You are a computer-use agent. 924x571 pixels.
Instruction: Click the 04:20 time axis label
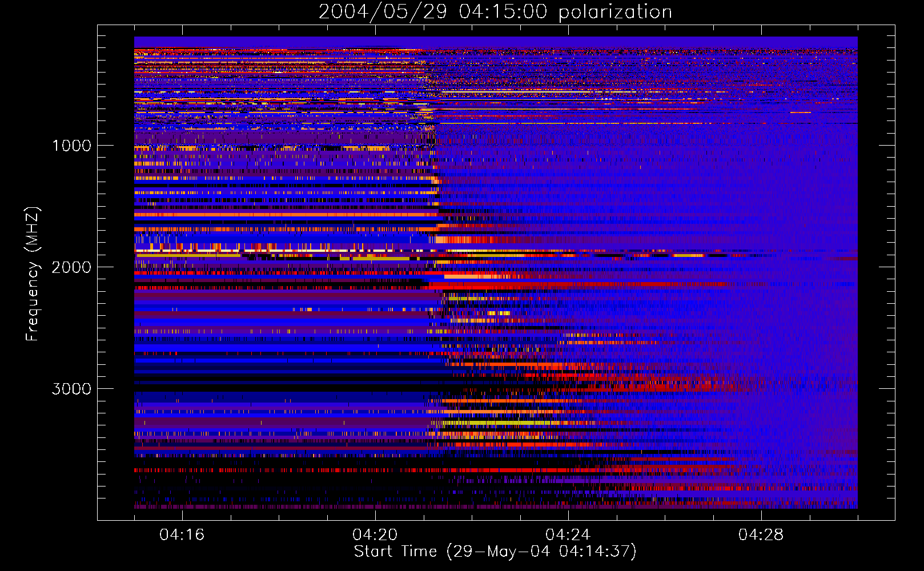[375, 534]
